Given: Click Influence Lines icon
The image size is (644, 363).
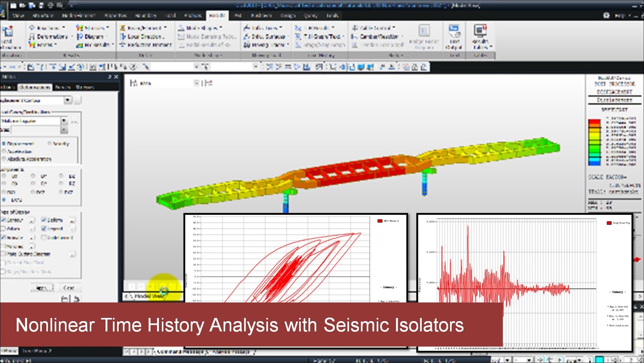Looking at the screenshot, I should point(263,28).
